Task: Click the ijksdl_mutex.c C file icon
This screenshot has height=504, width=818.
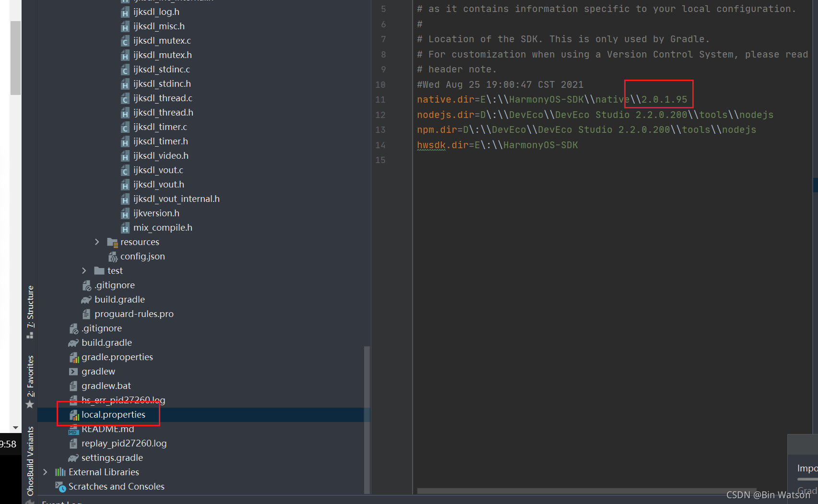Action: pyautogui.click(x=125, y=41)
